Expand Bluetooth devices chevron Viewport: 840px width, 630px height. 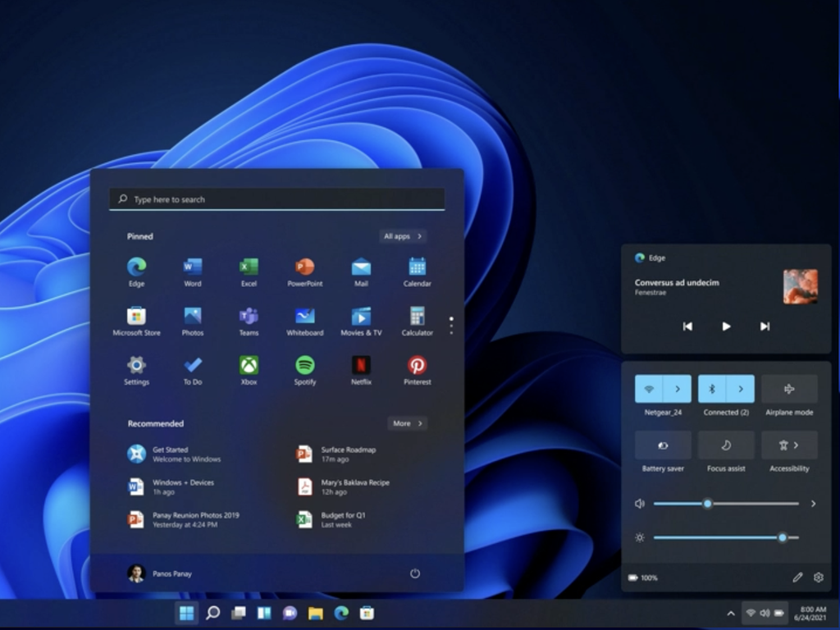(741, 389)
